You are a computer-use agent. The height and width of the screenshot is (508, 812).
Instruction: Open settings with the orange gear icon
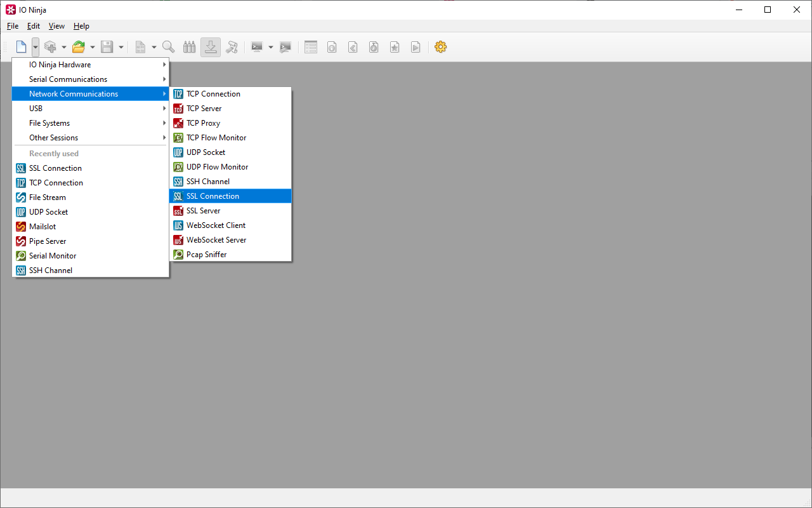point(441,47)
